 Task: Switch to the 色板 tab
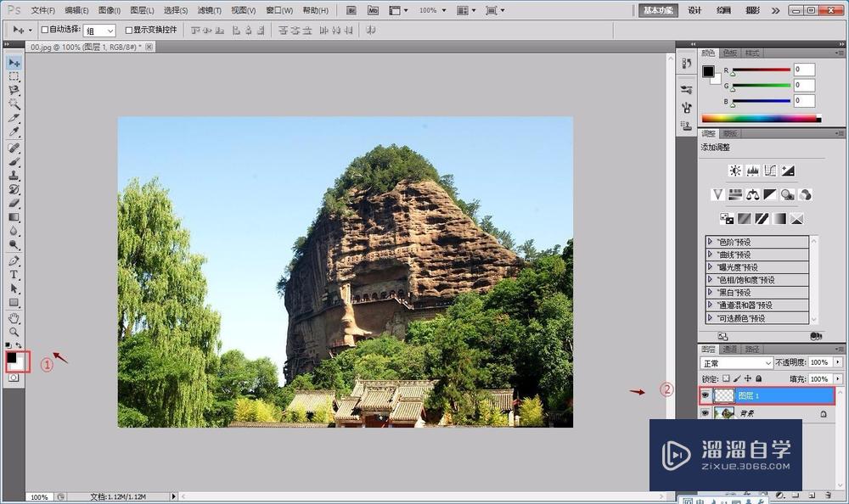click(x=730, y=53)
